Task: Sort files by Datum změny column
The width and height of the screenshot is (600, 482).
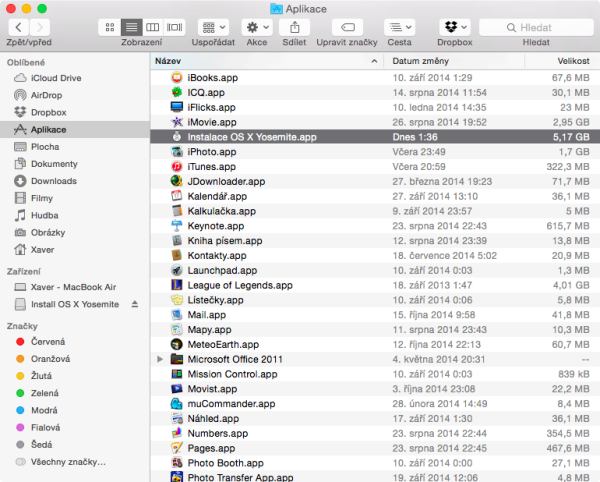Action: tap(420, 61)
